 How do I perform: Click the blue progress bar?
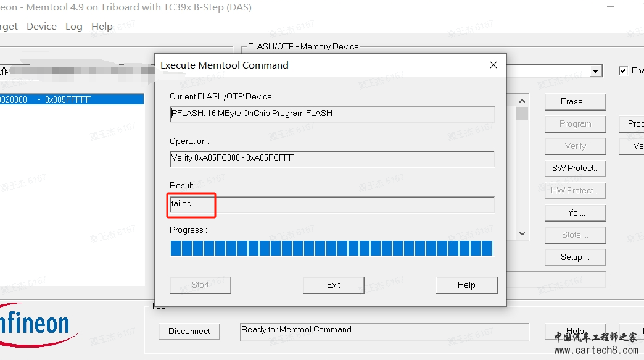click(x=332, y=248)
